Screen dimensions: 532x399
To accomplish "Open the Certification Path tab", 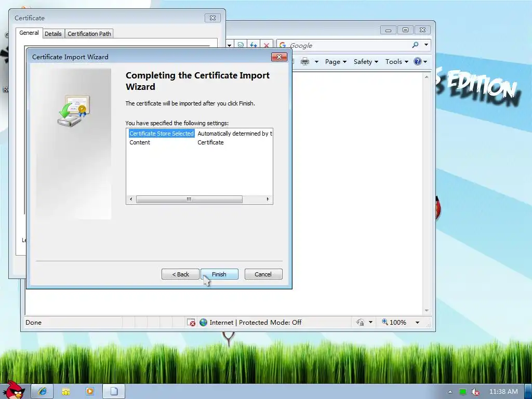I will (89, 34).
